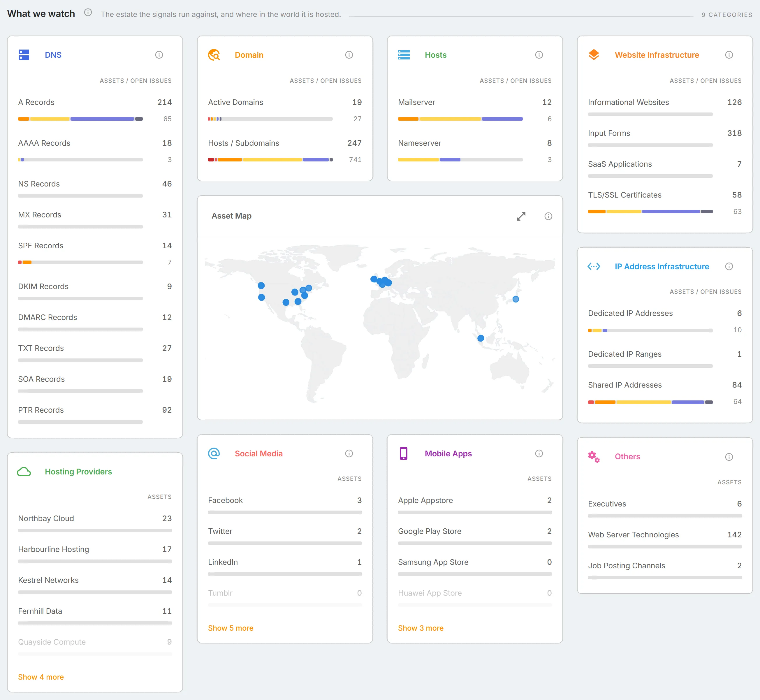This screenshot has width=760, height=700.
Task: Select Google Play Store entry
Action: pos(475,536)
